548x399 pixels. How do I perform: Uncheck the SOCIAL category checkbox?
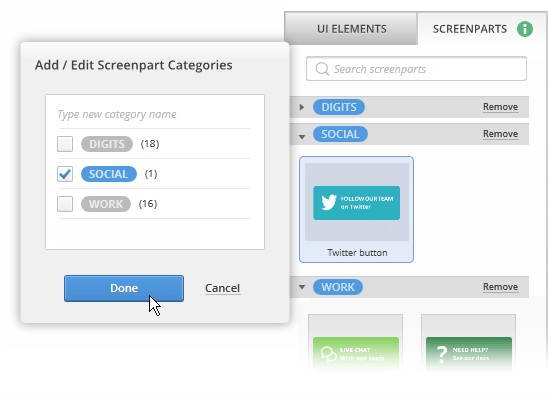click(x=65, y=174)
